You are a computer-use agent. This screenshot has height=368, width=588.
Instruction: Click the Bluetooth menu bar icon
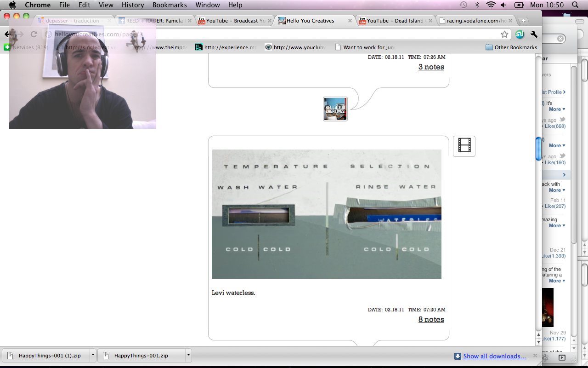(477, 5)
